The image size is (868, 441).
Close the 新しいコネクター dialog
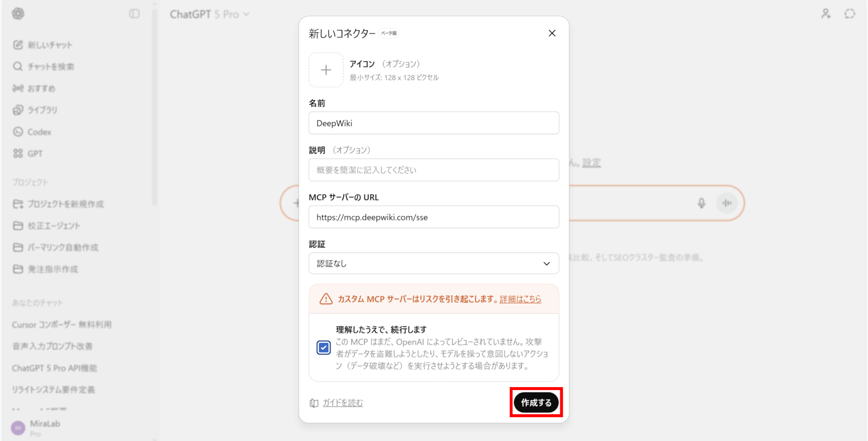[552, 33]
